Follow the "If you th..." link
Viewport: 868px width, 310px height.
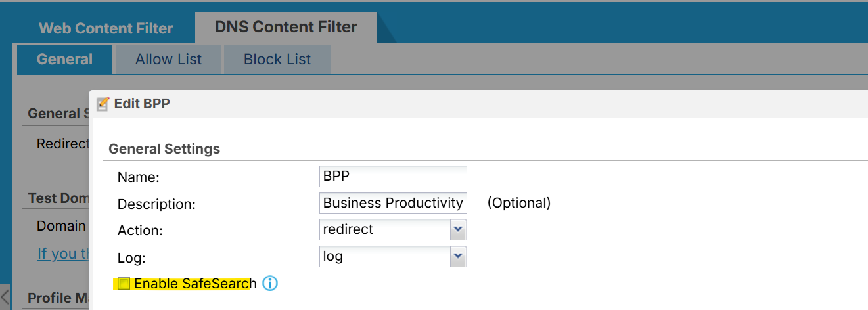point(63,254)
